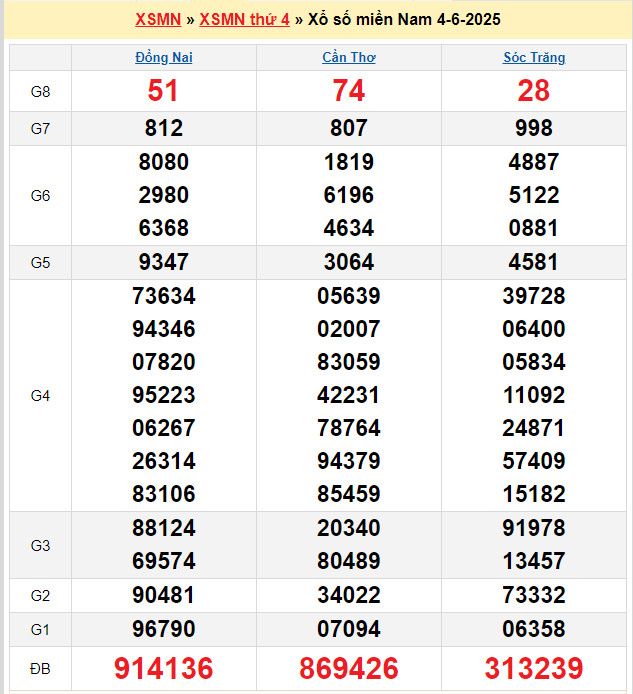Open the XSMN thứ 4 link

(x=244, y=19)
